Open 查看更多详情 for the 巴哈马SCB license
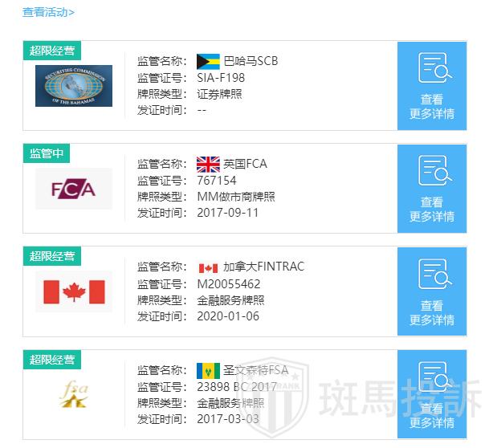This screenshot has height=448, width=497. click(432, 107)
